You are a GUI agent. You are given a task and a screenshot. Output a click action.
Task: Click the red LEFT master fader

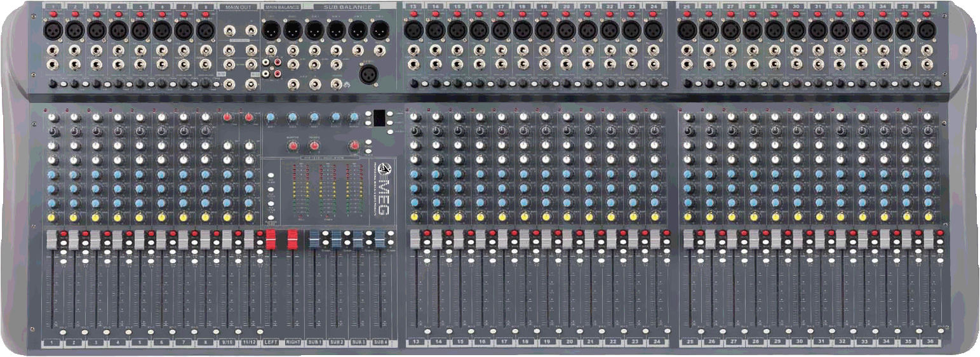point(271,239)
